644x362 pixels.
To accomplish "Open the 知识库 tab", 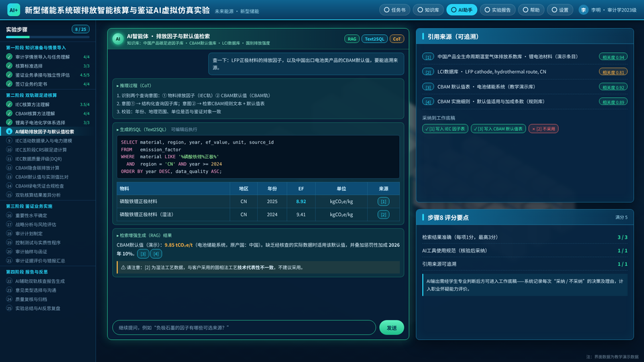I will (x=428, y=10).
